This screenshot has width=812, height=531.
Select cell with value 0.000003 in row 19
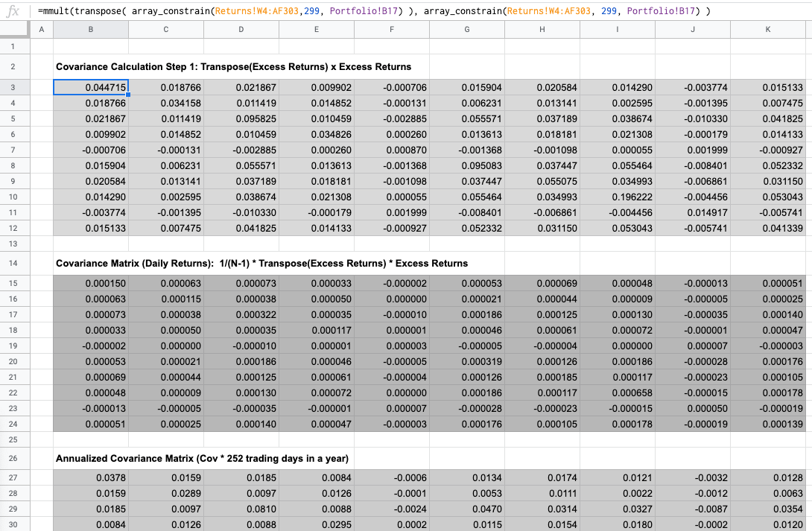coord(392,346)
